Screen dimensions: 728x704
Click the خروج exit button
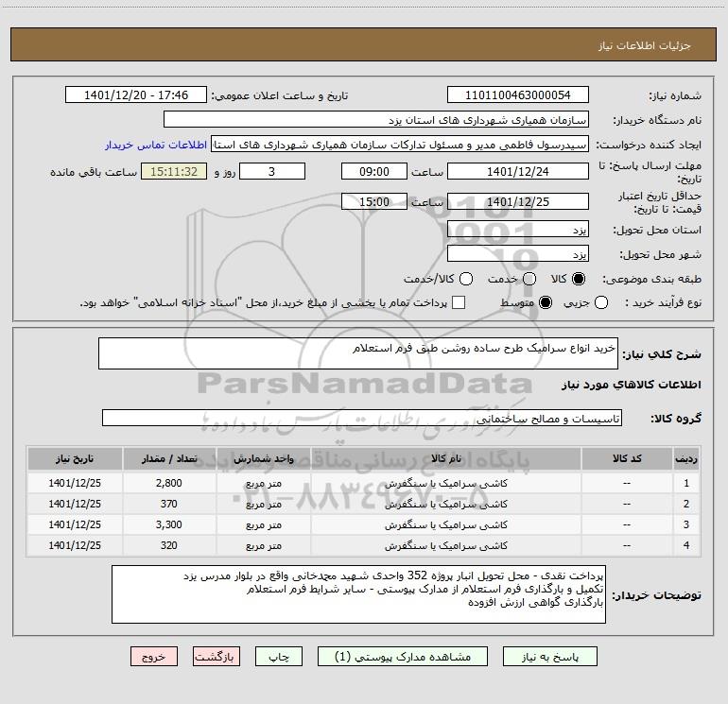[x=154, y=657]
